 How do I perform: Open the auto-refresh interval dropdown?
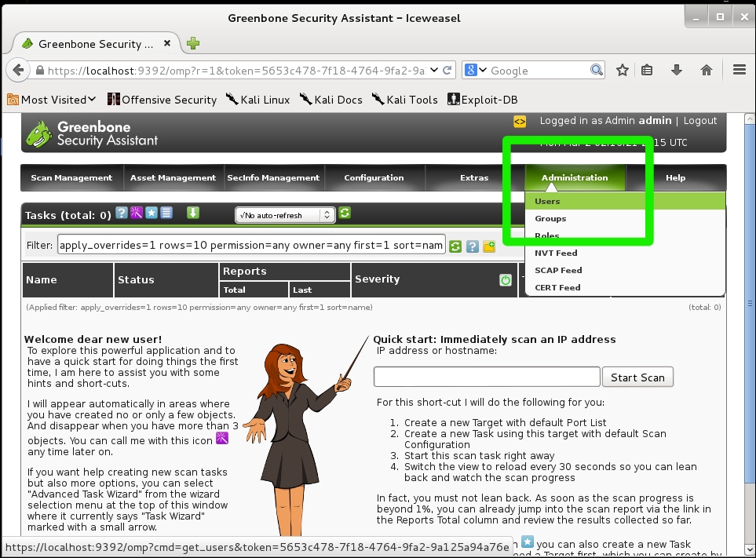[x=284, y=215]
